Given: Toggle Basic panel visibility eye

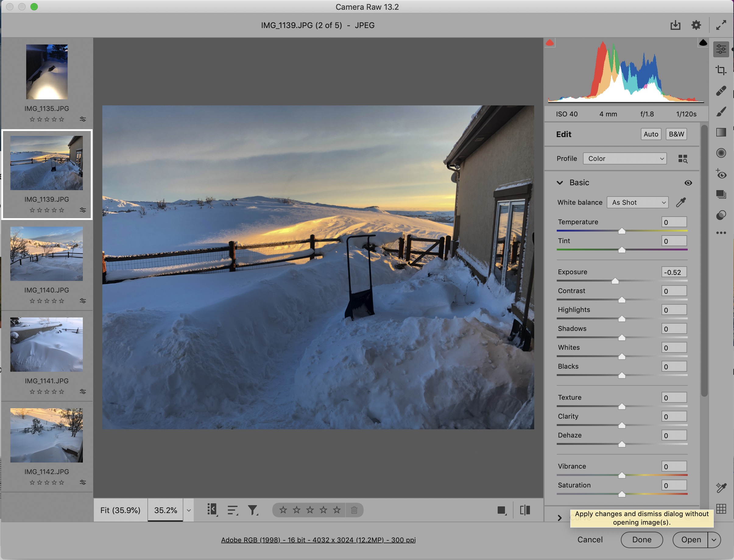Looking at the screenshot, I should coord(688,183).
